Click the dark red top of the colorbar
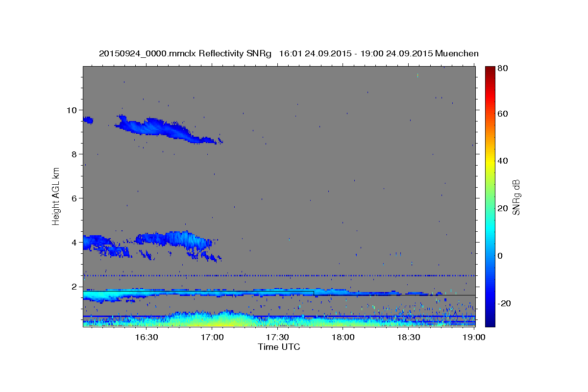 (490, 70)
